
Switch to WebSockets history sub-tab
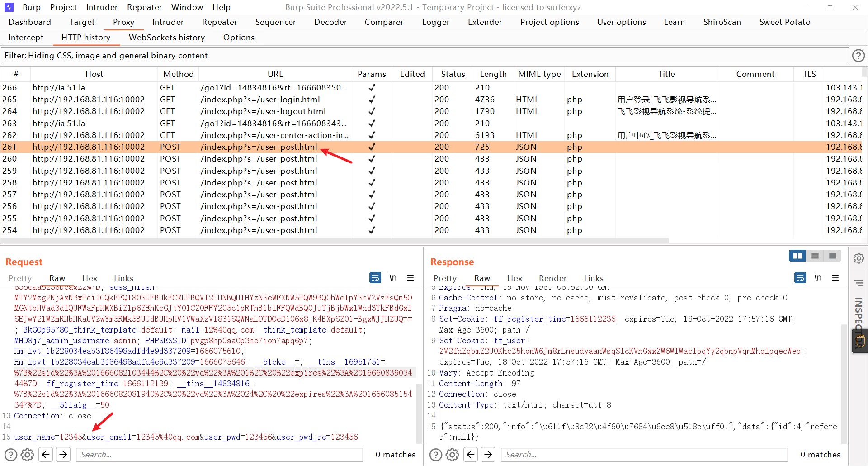click(x=167, y=38)
